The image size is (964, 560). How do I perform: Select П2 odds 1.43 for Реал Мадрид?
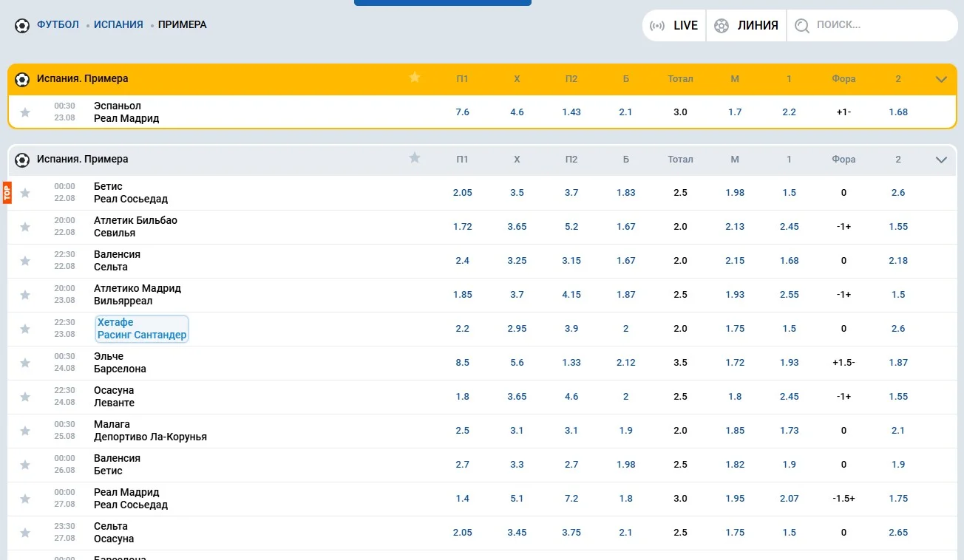[571, 112]
